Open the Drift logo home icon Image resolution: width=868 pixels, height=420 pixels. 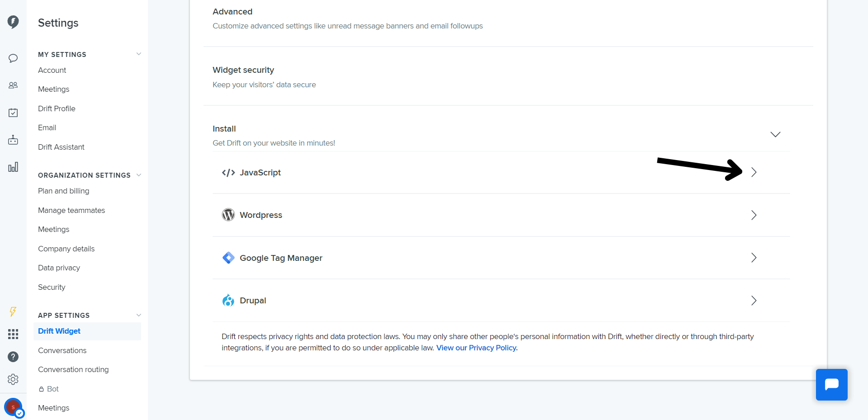[13, 22]
